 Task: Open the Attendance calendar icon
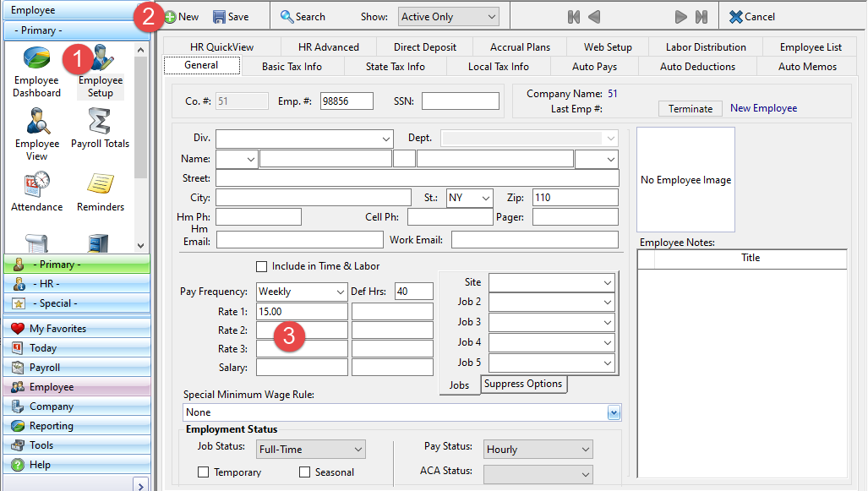36,192
